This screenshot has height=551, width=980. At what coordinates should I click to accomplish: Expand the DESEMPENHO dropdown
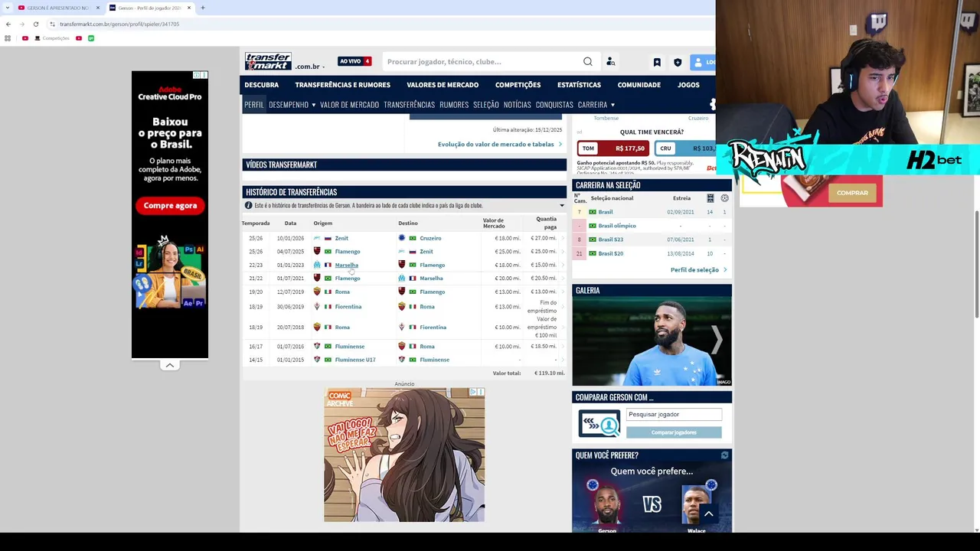292,105
